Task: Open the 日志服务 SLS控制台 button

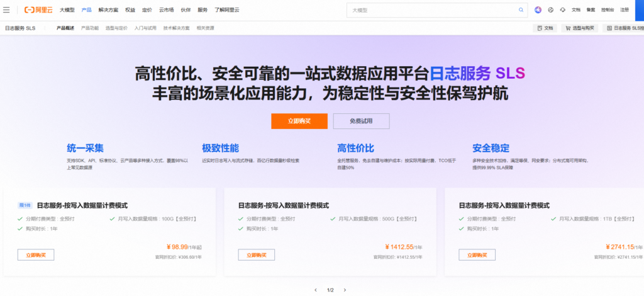Action: pyautogui.click(x=623, y=28)
